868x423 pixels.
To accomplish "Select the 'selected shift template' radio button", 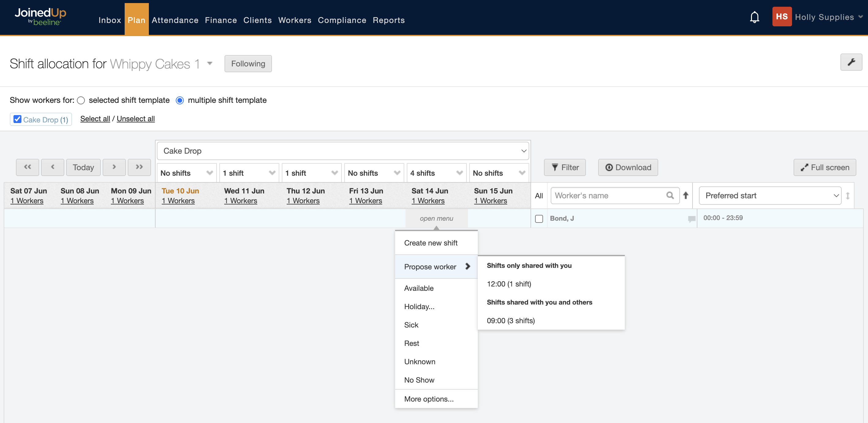I will click(x=81, y=100).
